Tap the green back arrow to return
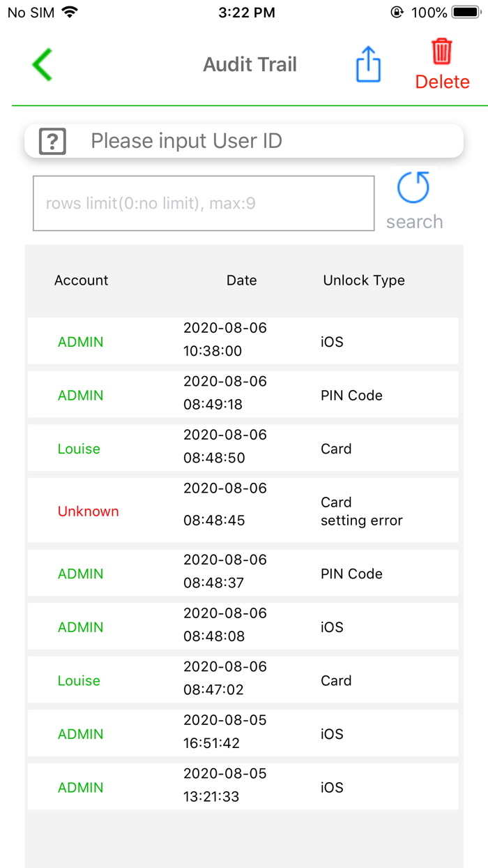488x868 pixels. click(x=41, y=64)
